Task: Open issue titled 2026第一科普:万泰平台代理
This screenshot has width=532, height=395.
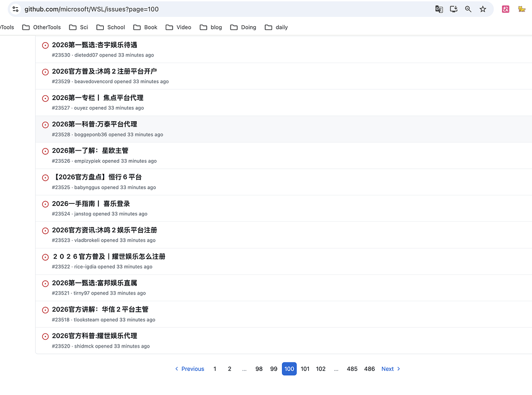Action: pyautogui.click(x=94, y=124)
